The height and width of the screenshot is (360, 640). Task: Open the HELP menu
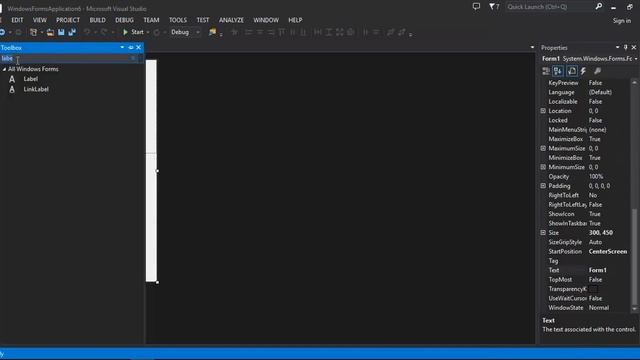click(x=295, y=20)
